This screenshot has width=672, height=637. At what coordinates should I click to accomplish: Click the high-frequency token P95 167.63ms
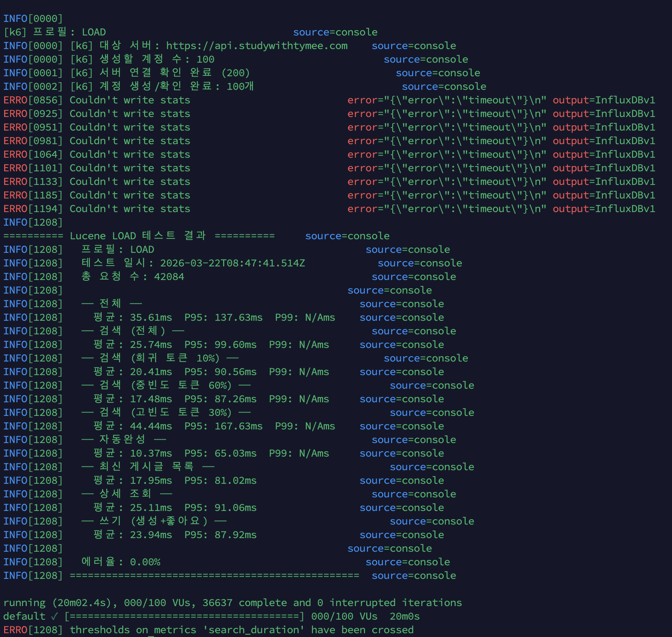coord(238,426)
